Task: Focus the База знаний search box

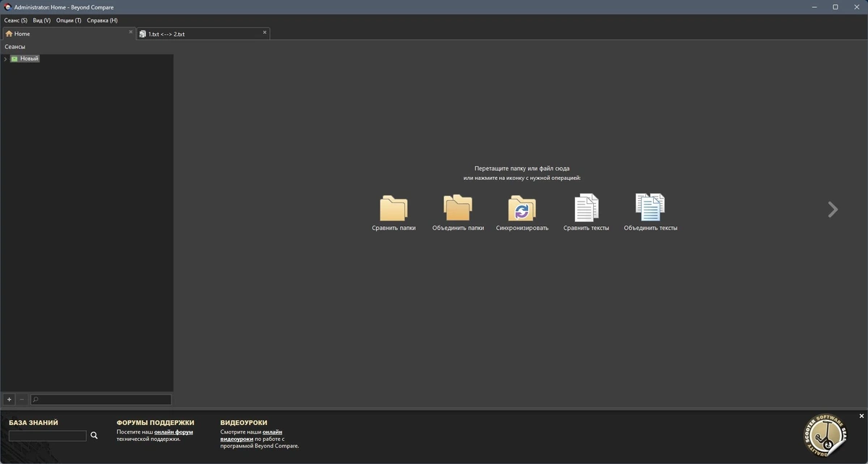Action: click(47, 436)
